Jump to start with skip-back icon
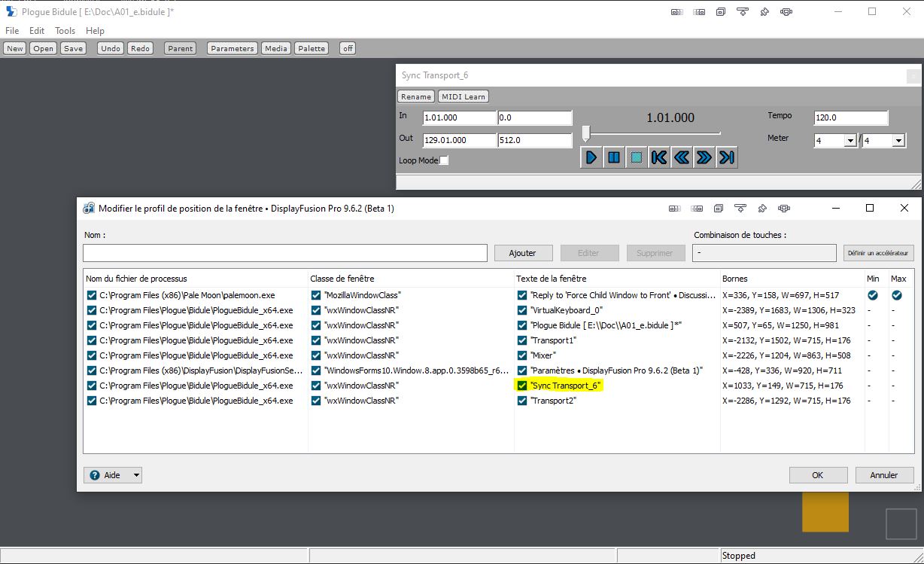The width and height of the screenshot is (924, 564). pos(659,157)
